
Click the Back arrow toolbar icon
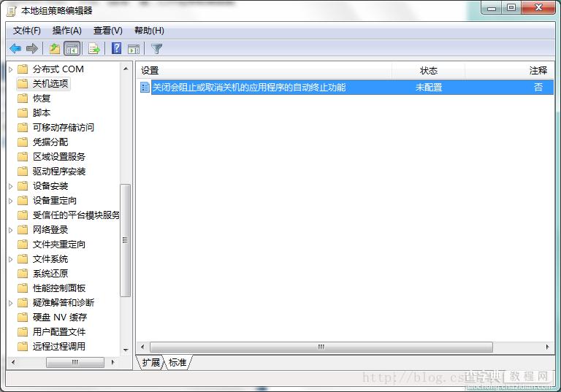pyautogui.click(x=15, y=48)
